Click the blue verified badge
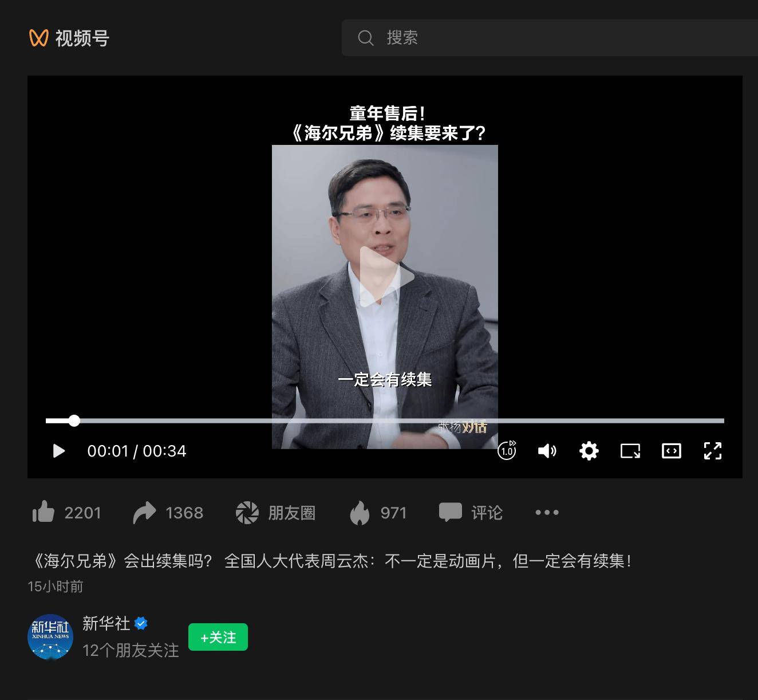758x700 pixels. tap(141, 623)
